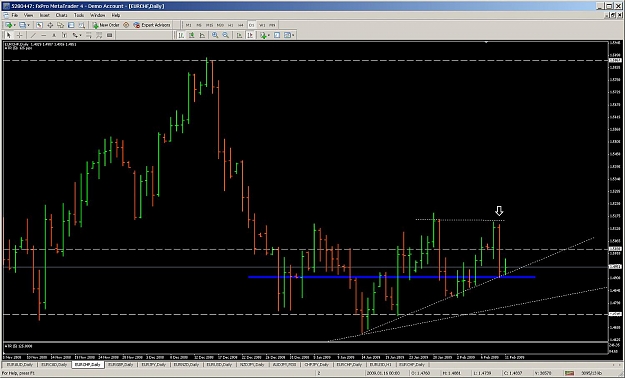Switch chart to bar chart mode
Screen dimensions: 625x378
tap(181, 35)
